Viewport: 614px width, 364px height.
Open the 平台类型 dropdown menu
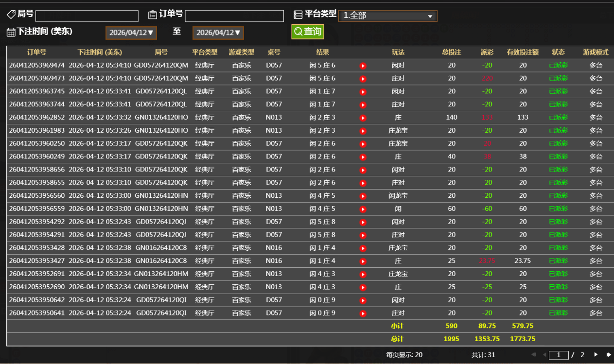coord(387,16)
